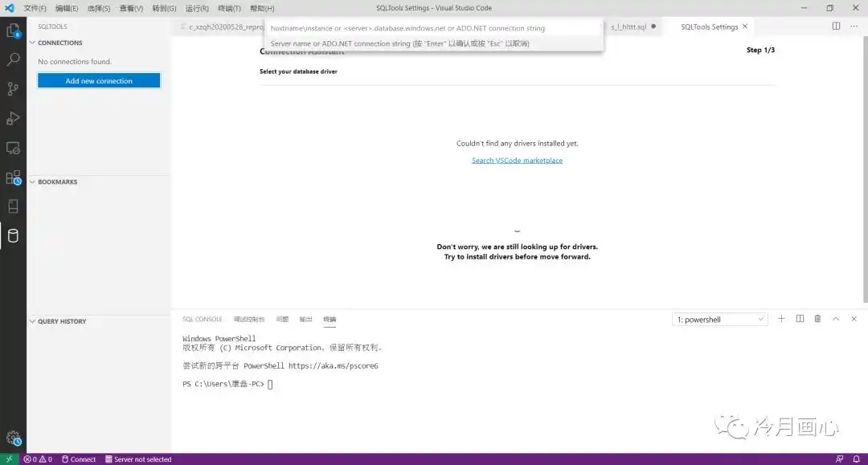
Task: Open the Extensions view icon
Action: pyautogui.click(x=11, y=177)
